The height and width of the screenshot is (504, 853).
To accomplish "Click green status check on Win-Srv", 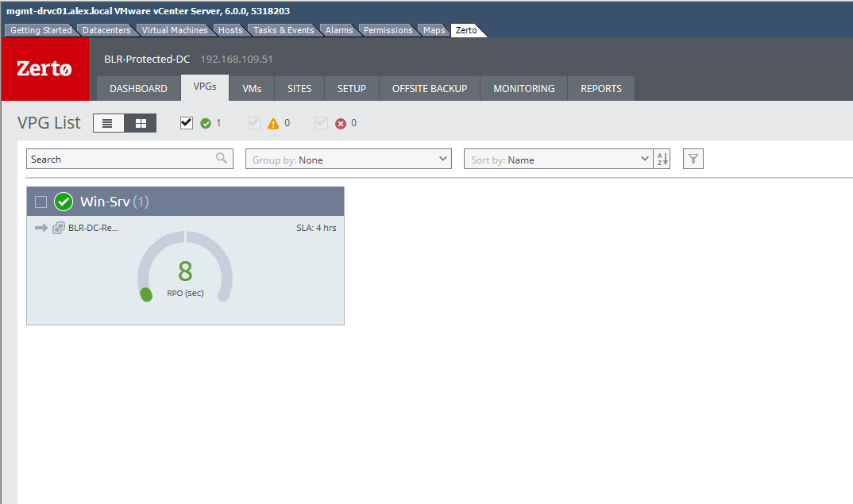I will pos(64,202).
